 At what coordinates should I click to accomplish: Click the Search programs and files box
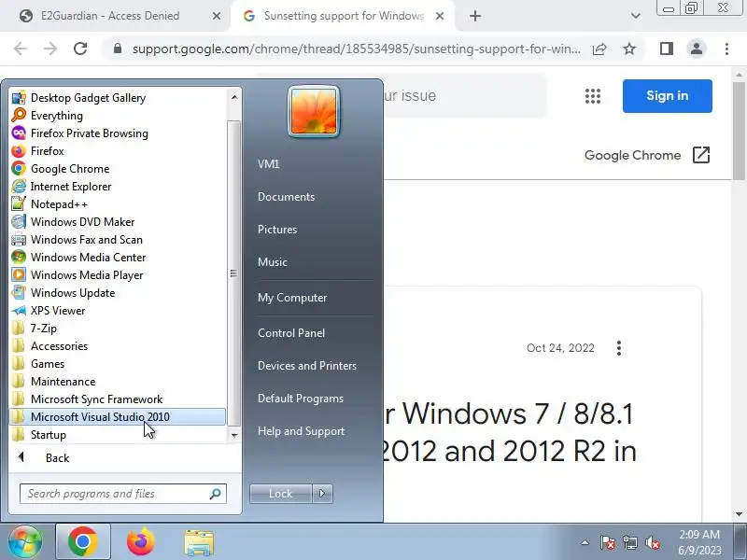pyautogui.click(x=123, y=494)
